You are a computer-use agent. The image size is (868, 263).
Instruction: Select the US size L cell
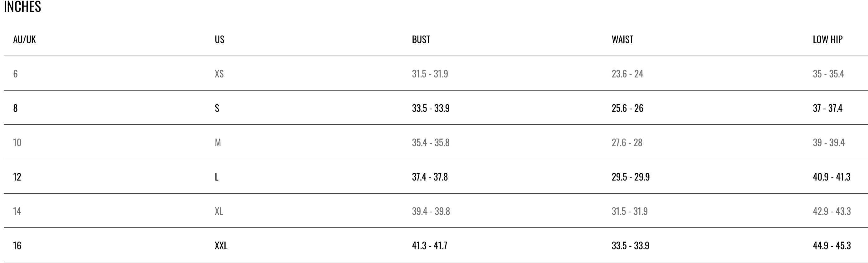(217, 177)
